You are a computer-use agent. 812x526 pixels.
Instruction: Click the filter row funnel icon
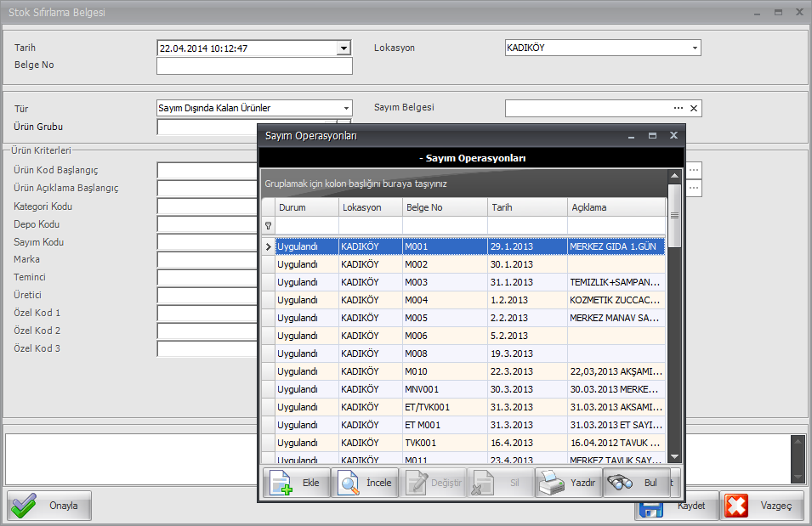coord(268,226)
